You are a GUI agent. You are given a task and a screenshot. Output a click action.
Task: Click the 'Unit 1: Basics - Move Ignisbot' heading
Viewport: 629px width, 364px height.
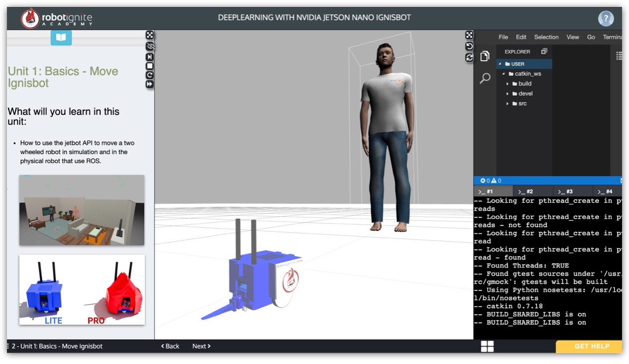pos(63,77)
